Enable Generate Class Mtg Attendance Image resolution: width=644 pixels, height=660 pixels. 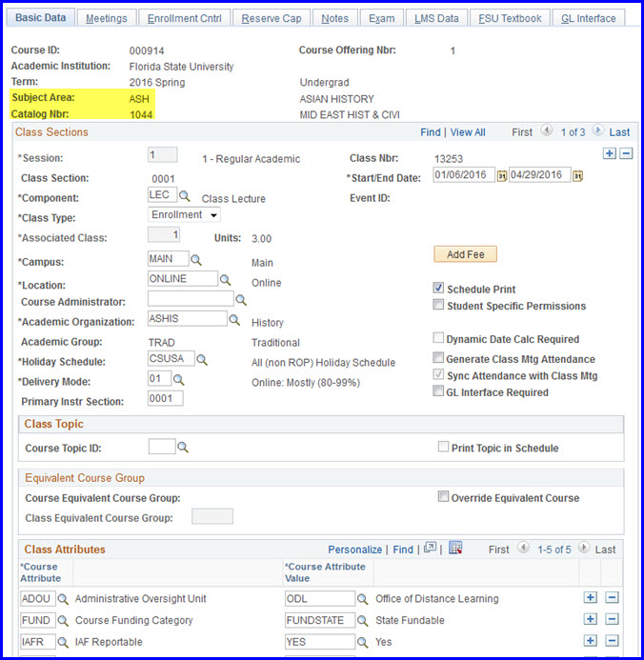coord(438,358)
